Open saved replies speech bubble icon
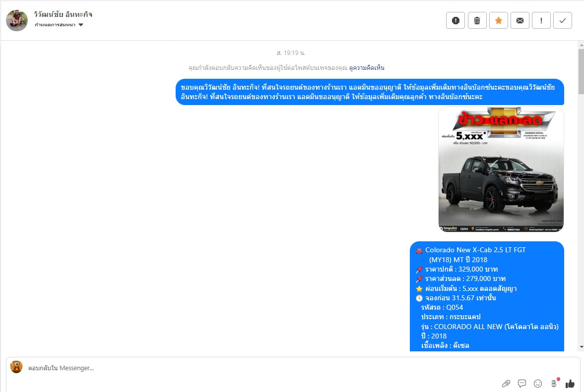584x392 pixels. 522,384
